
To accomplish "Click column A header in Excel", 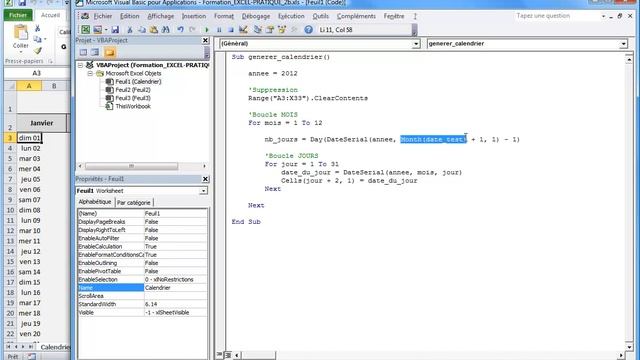I will coord(29,86).
